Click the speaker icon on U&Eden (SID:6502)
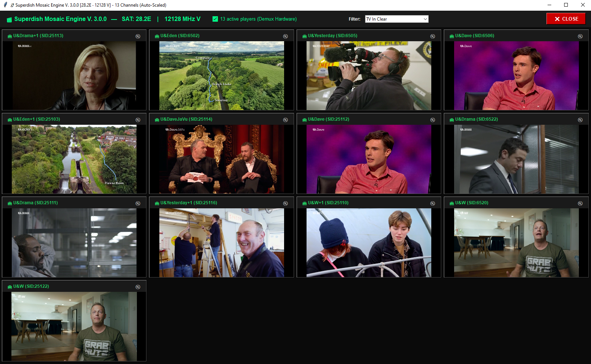Viewport: 591px width, 364px height. 285,36
